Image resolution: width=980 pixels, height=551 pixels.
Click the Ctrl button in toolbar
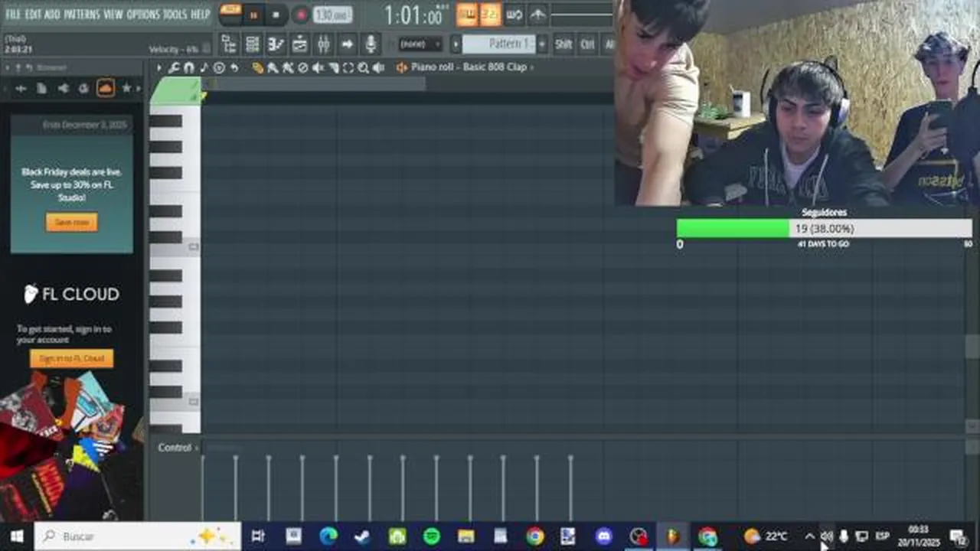(x=587, y=44)
